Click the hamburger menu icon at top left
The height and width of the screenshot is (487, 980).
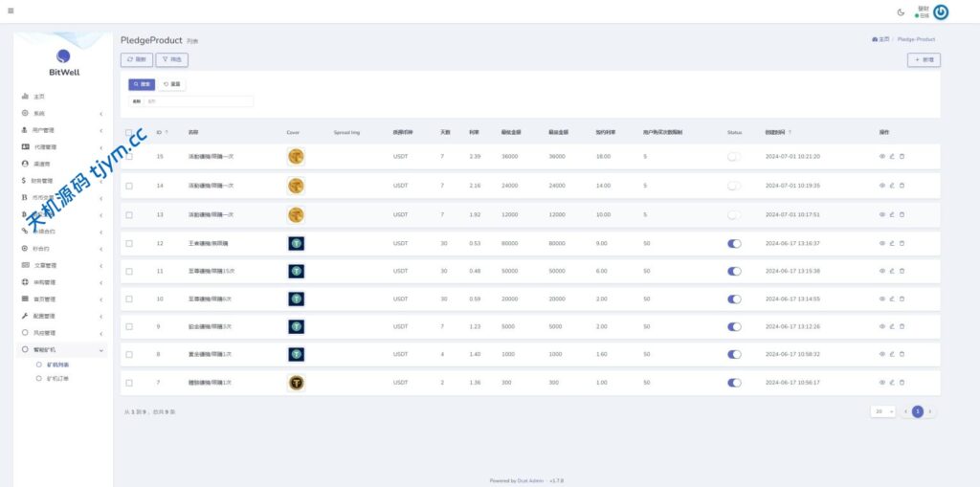point(11,11)
